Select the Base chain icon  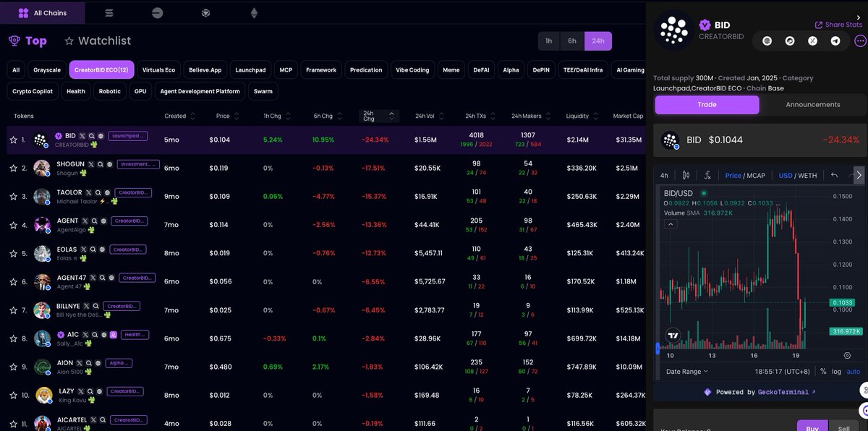point(158,13)
